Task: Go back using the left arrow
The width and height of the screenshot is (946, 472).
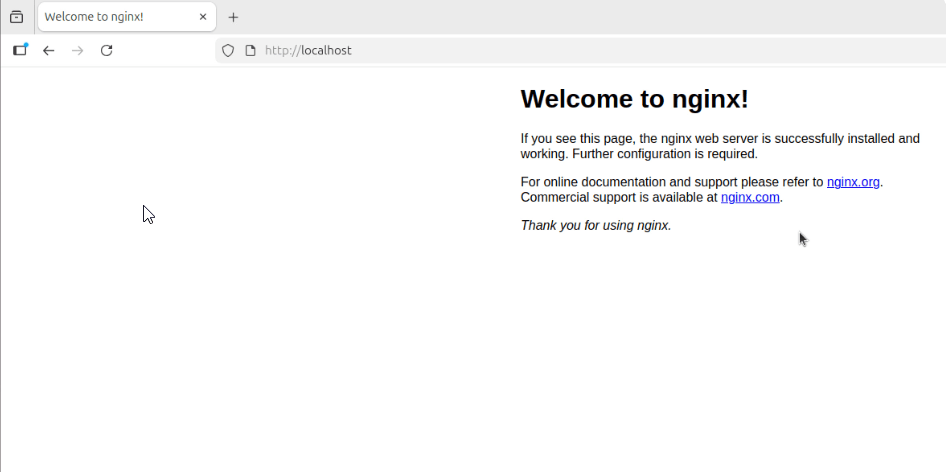Action: 48,50
